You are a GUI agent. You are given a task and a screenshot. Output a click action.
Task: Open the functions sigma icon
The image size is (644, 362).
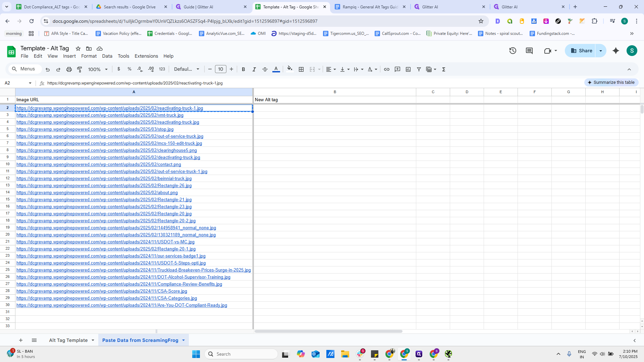pyautogui.click(x=444, y=69)
